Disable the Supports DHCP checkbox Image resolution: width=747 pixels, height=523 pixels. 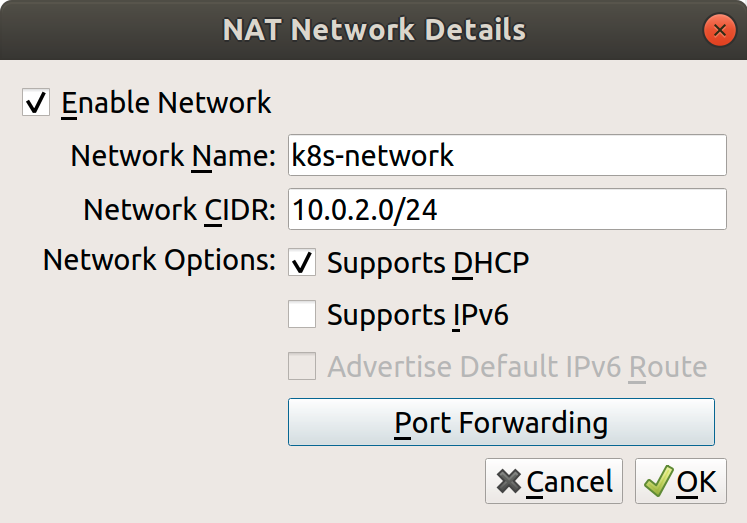(x=302, y=263)
